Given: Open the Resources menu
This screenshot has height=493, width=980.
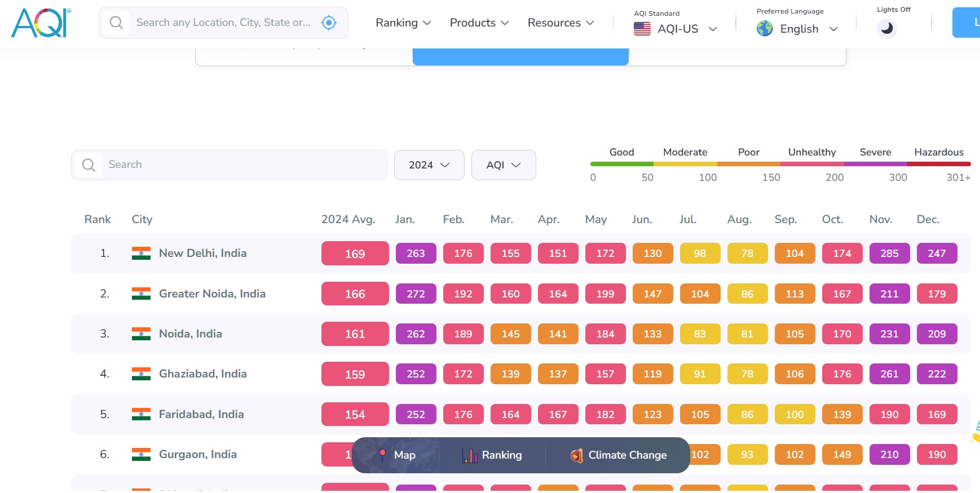Looking at the screenshot, I should point(560,23).
